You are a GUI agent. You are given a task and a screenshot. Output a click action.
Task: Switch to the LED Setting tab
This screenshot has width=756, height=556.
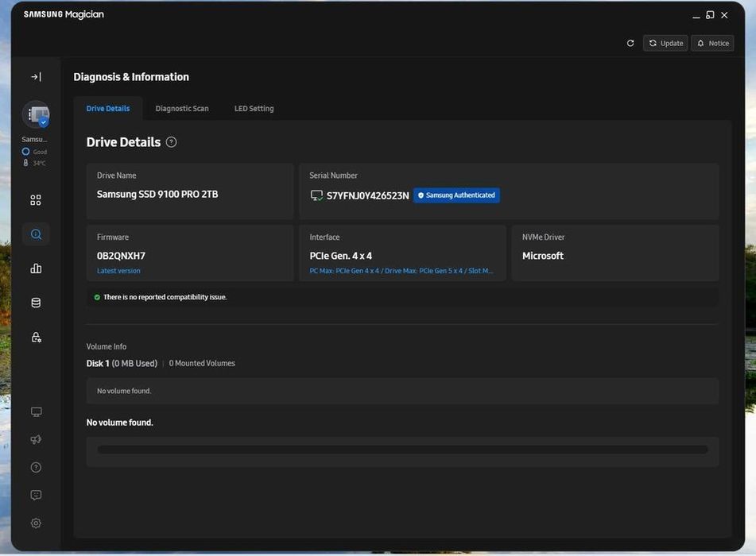coord(254,108)
